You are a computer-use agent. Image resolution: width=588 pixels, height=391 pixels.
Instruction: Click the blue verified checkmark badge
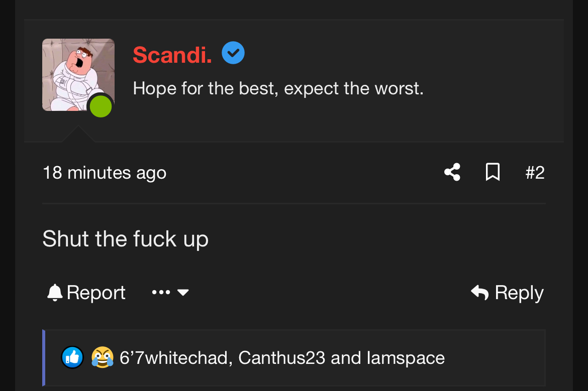click(x=233, y=53)
